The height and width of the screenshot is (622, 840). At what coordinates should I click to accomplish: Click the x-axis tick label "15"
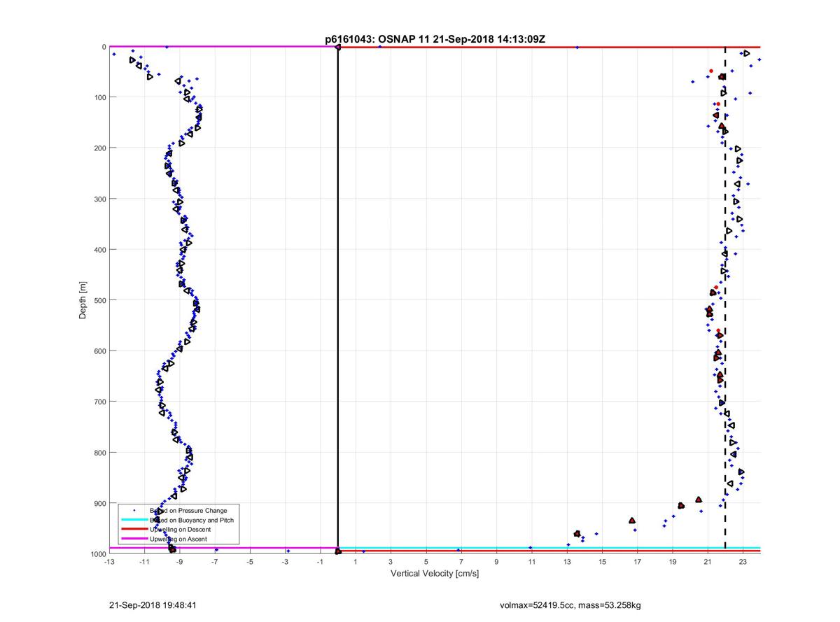click(x=602, y=562)
